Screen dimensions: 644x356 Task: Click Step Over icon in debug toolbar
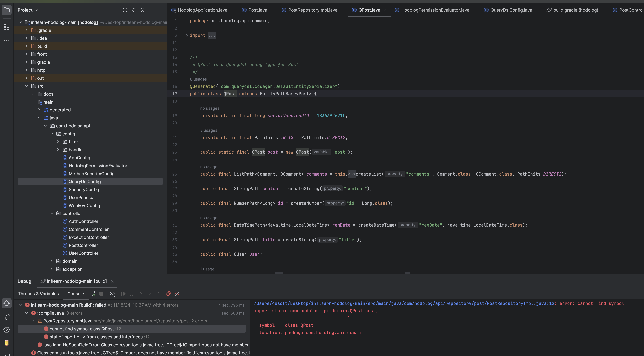coord(140,294)
